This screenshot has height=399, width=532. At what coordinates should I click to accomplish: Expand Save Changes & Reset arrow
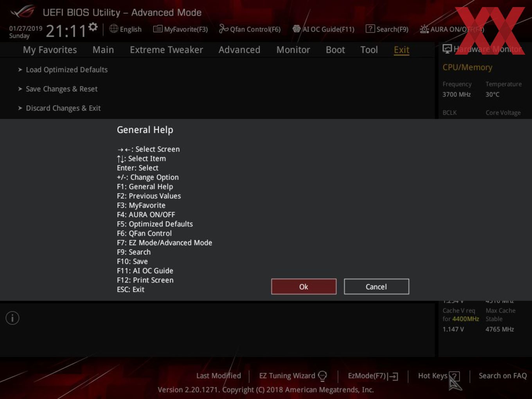(20, 89)
